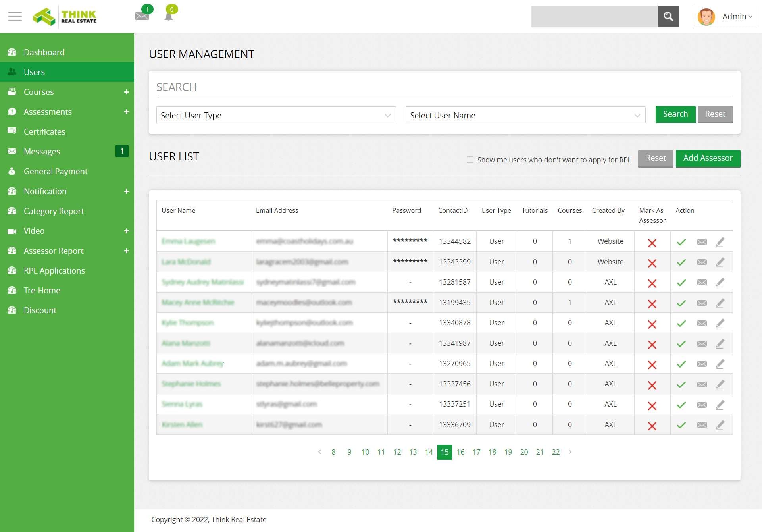Open the Admin account dropdown arrow
This screenshot has width=762, height=532.
pos(750,17)
